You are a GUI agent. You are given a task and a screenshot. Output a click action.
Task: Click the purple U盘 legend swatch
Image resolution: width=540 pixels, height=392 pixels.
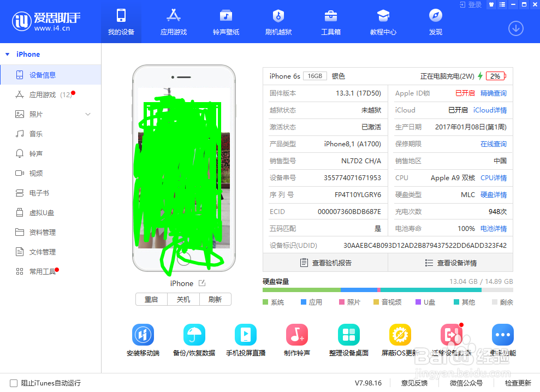418,302
